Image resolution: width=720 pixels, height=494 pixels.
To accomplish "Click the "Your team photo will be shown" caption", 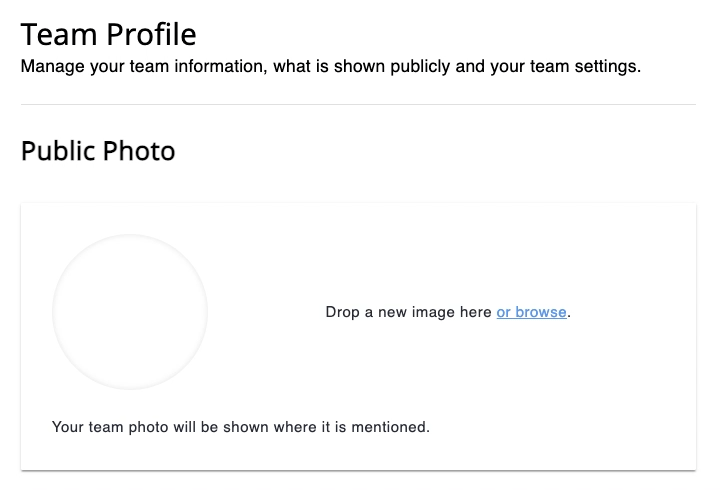I will click(x=240, y=427).
